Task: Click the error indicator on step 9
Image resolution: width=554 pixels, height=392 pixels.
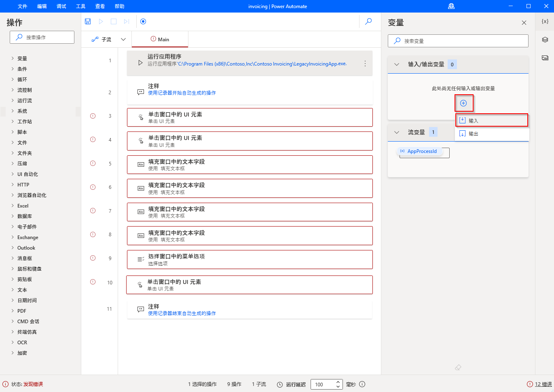Action: pos(93,258)
